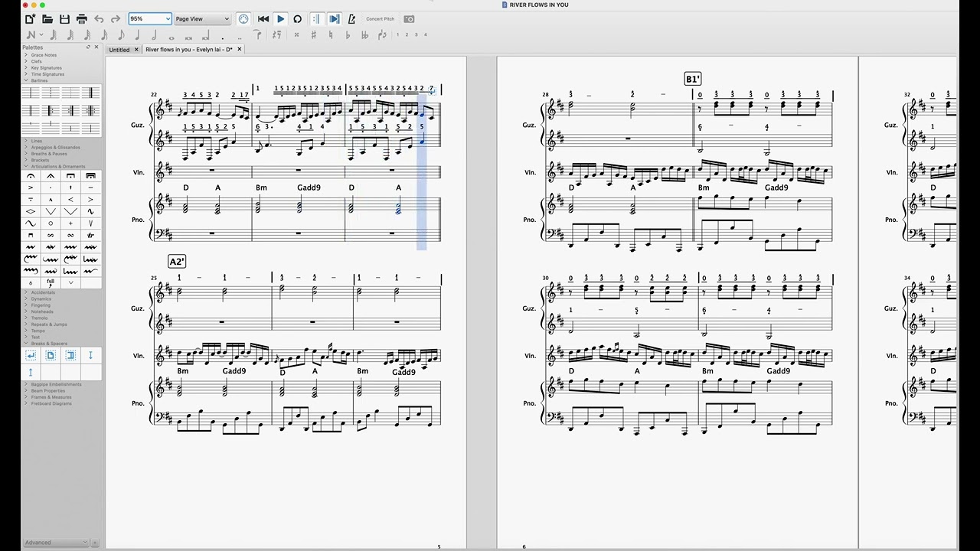Viewport: 980px width, 551px height.
Task: Open the zoom level 95% combo box
Action: pyautogui.click(x=150, y=18)
